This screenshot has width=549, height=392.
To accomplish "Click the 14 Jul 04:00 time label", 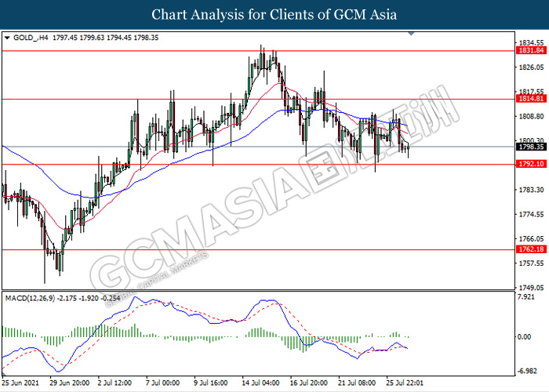I will point(261,383).
